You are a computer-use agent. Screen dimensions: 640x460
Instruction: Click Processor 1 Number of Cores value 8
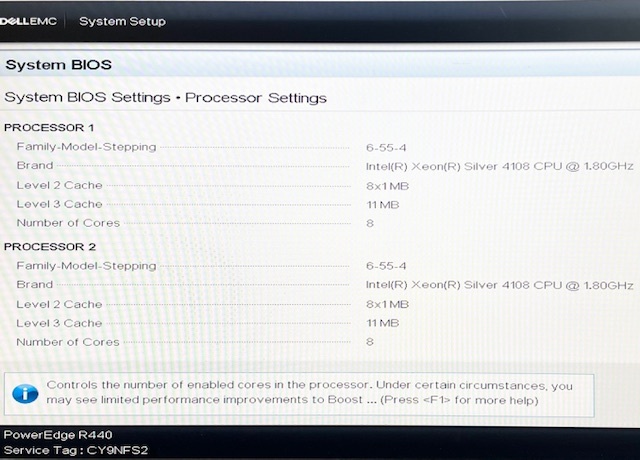tap(370, 224)
